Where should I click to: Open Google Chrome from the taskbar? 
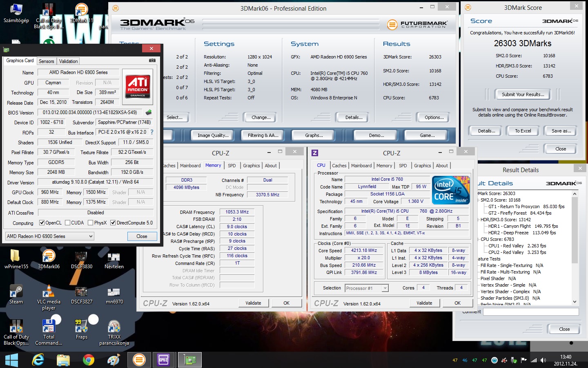tap(88, 360)
